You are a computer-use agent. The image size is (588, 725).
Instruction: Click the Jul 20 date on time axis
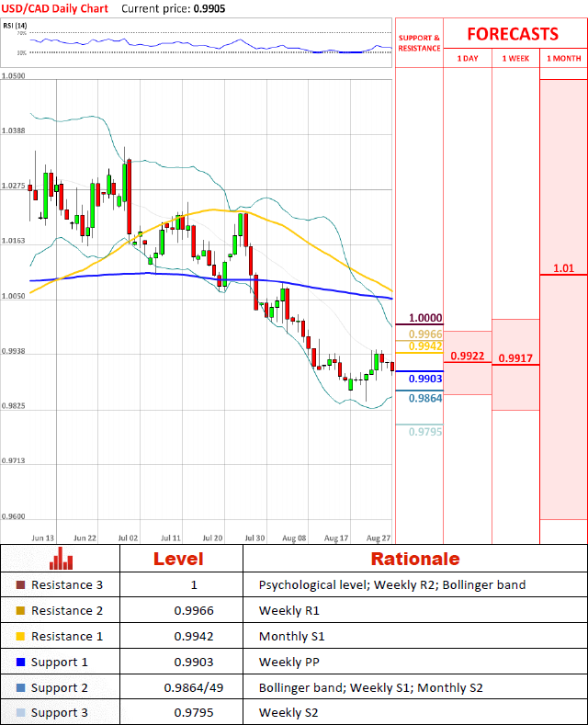(213, 536)
